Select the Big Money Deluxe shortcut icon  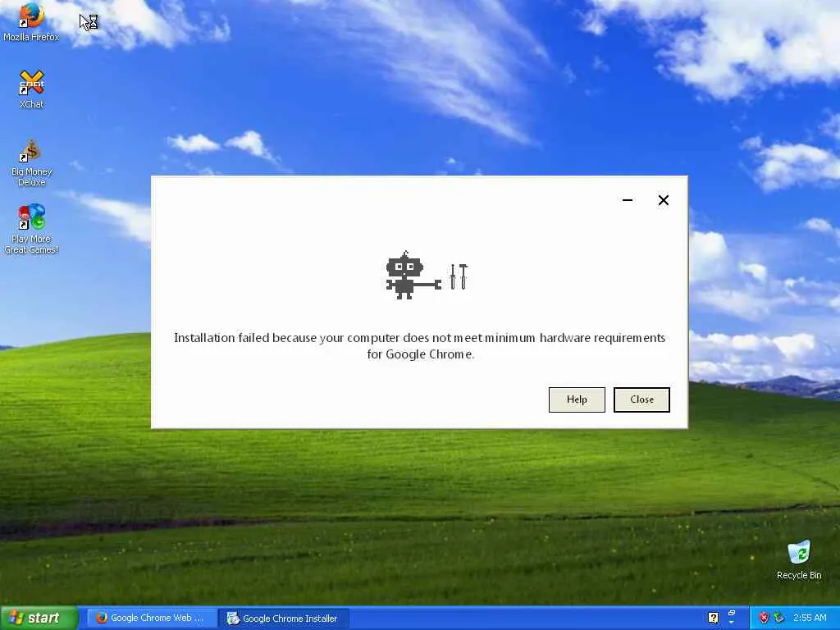tap(32, 163)
